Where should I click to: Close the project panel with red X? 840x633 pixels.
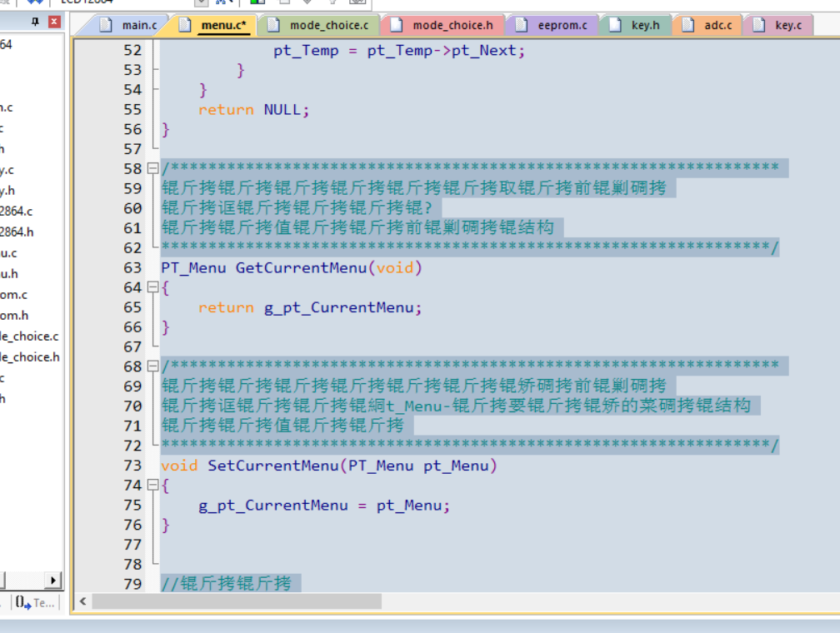click(54, 22)
